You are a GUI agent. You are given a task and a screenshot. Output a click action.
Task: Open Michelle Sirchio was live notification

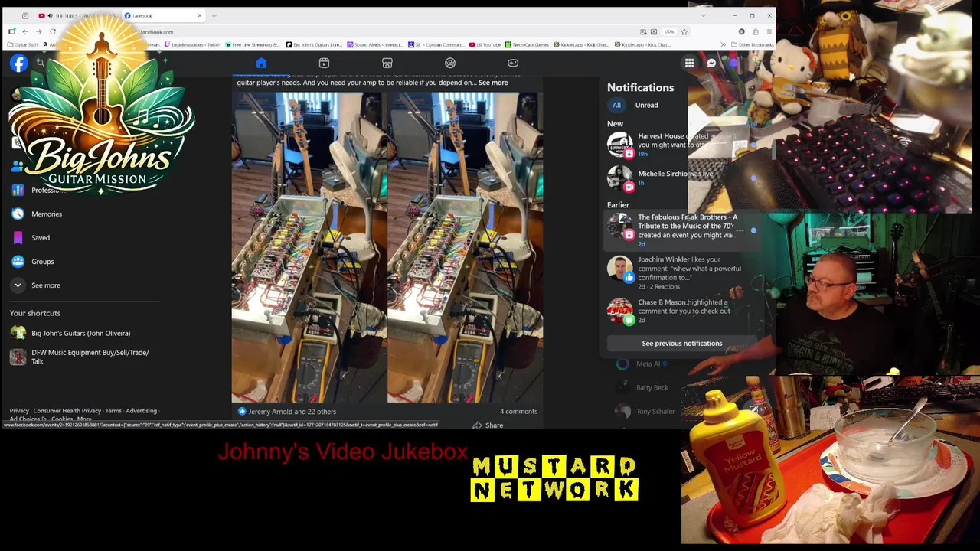coord(681,178)
